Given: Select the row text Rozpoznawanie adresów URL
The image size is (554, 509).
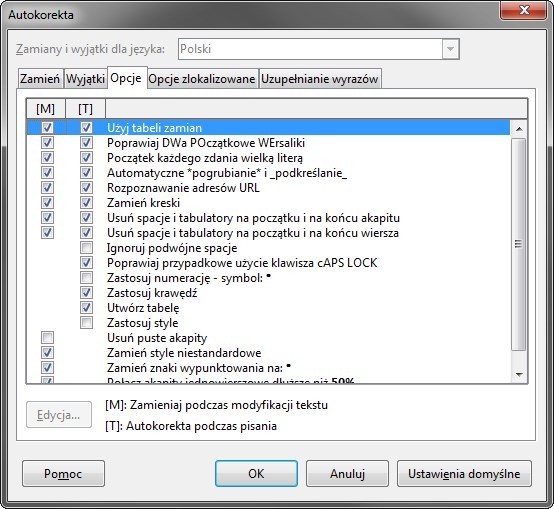Looking at the screenshot, I should 183,188.
